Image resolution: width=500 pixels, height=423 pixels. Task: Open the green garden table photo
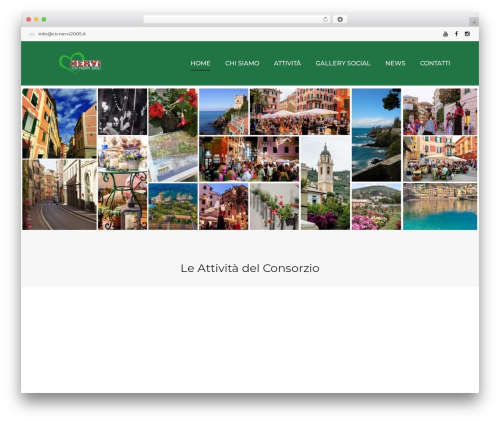click(x=122, y=183)
